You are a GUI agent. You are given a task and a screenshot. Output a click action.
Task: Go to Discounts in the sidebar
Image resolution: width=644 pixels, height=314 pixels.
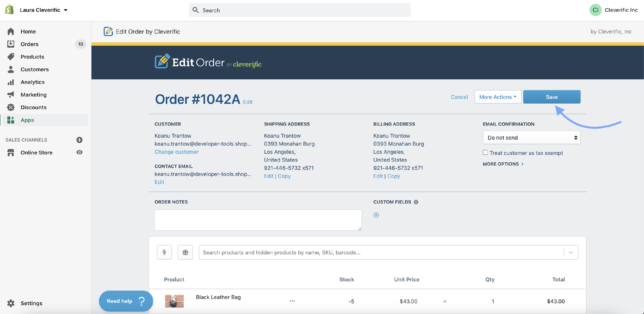[33, 107]
